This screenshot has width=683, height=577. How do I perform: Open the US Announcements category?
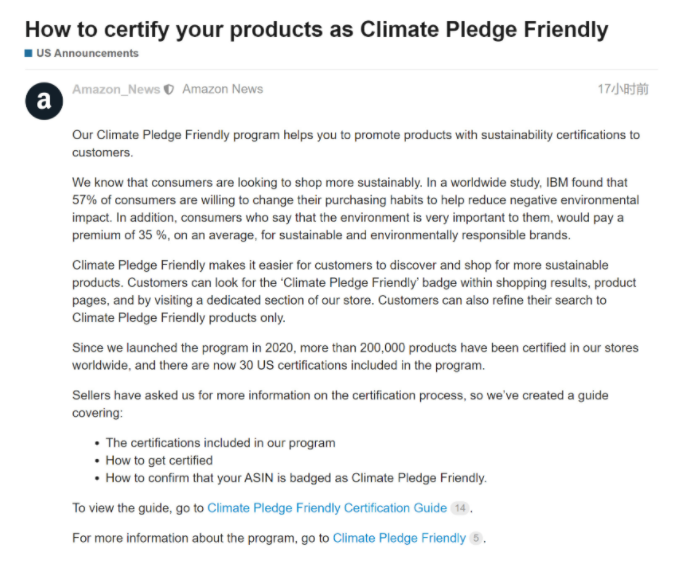[x=87, y=53]
